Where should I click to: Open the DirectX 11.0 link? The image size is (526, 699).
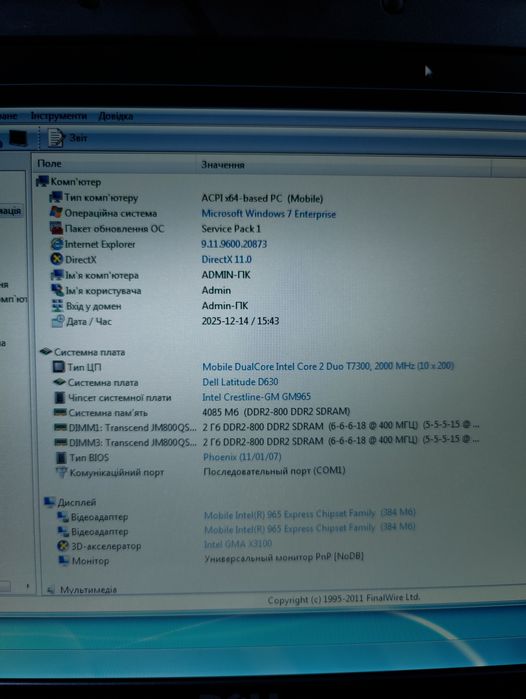point(226,259)
